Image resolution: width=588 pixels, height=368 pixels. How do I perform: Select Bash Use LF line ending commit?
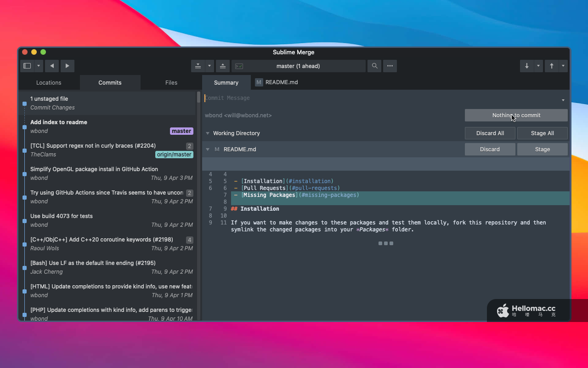[x=107, y=267]
